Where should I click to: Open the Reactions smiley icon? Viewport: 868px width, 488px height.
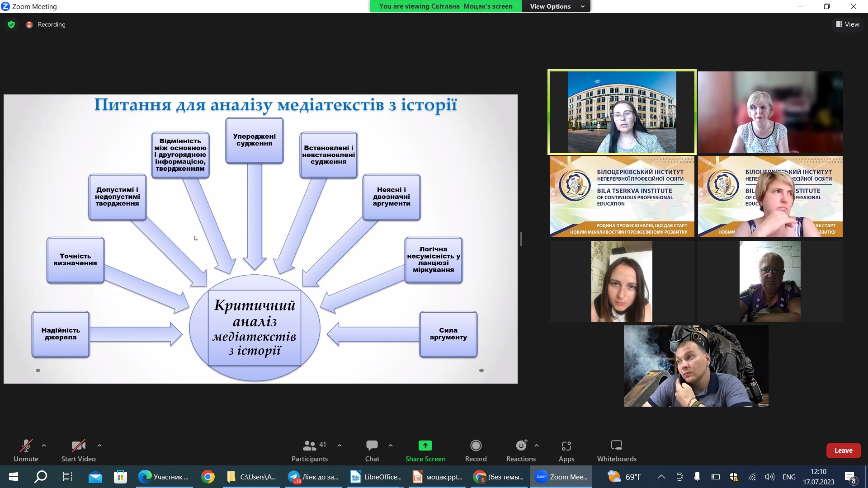(x=521, y=446)
